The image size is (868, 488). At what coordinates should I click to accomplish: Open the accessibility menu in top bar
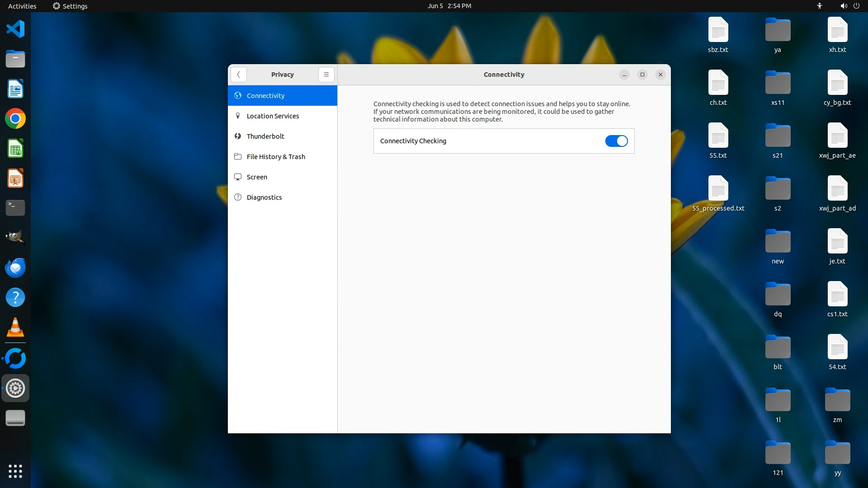819,6
